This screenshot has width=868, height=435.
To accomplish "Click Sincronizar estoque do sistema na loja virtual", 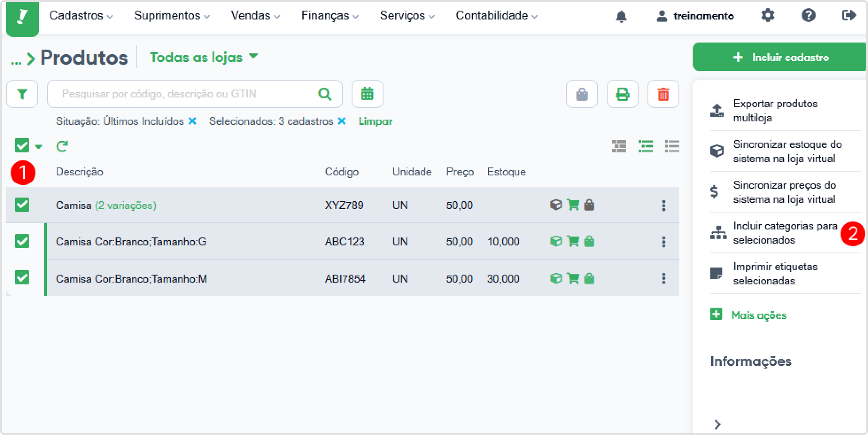I will [785, 151].
